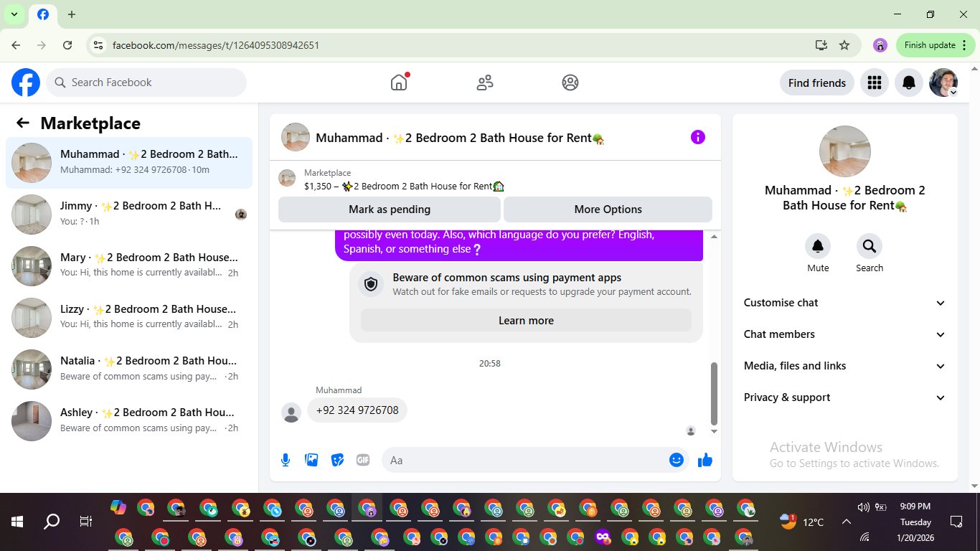The height and width of the screenshot is (551, 980).
Task: Bookmark this page with the star icon
Action: (x=844, y=45)
